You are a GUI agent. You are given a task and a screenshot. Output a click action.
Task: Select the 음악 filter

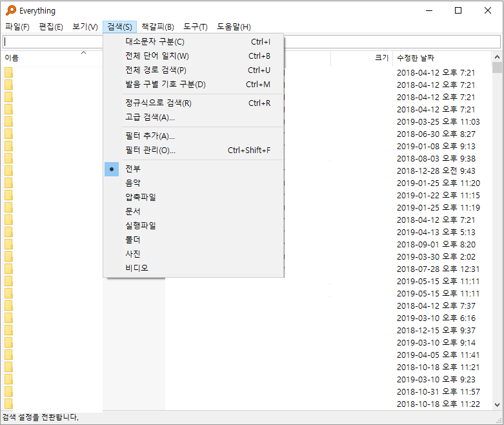click(x=194, y=183)
